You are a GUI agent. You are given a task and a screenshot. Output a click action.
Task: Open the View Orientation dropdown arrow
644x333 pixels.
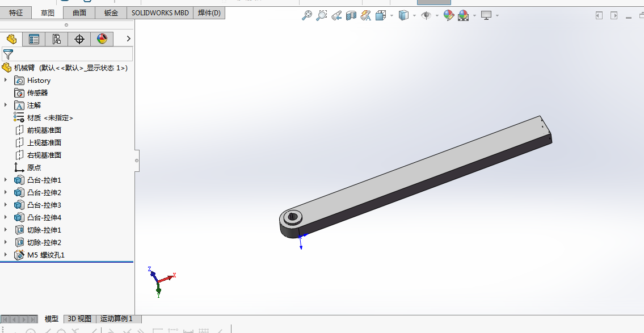(x=392, y=16)
